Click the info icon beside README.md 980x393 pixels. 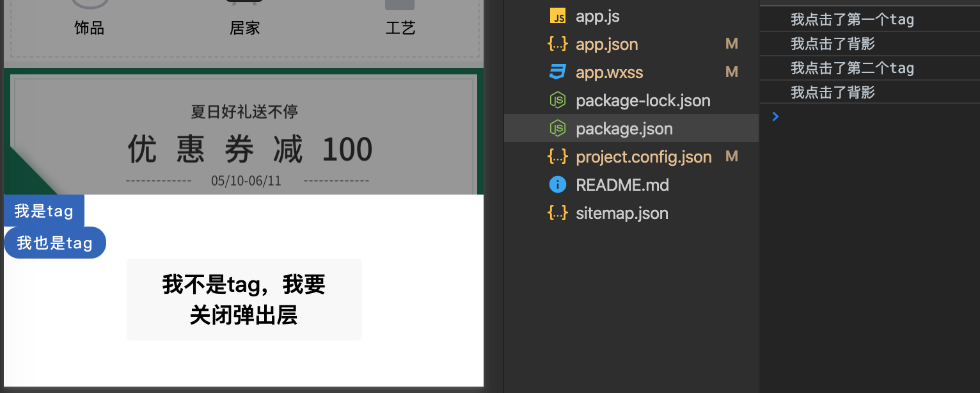(x=557, y=184)
